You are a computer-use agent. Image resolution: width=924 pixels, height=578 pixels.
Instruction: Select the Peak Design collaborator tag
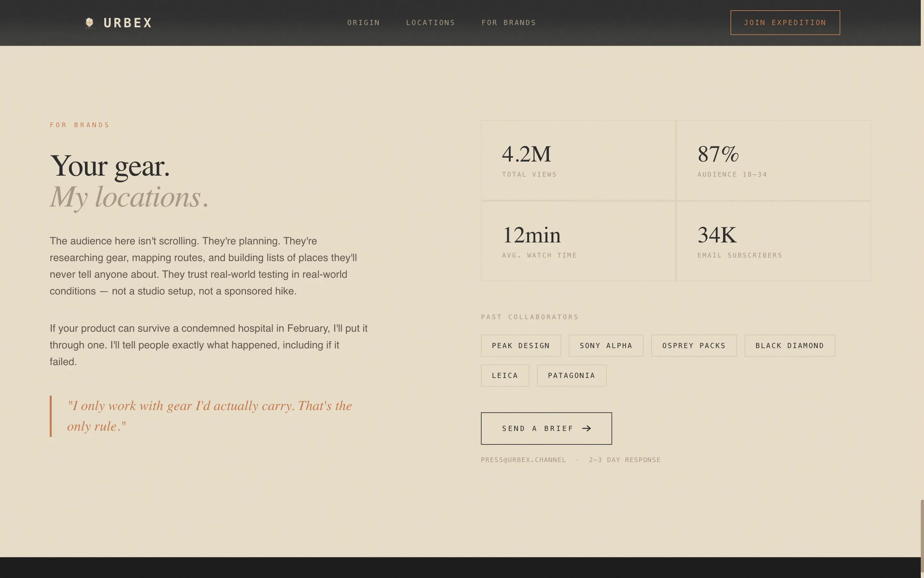pyautogui.click(x=521, y=346)
